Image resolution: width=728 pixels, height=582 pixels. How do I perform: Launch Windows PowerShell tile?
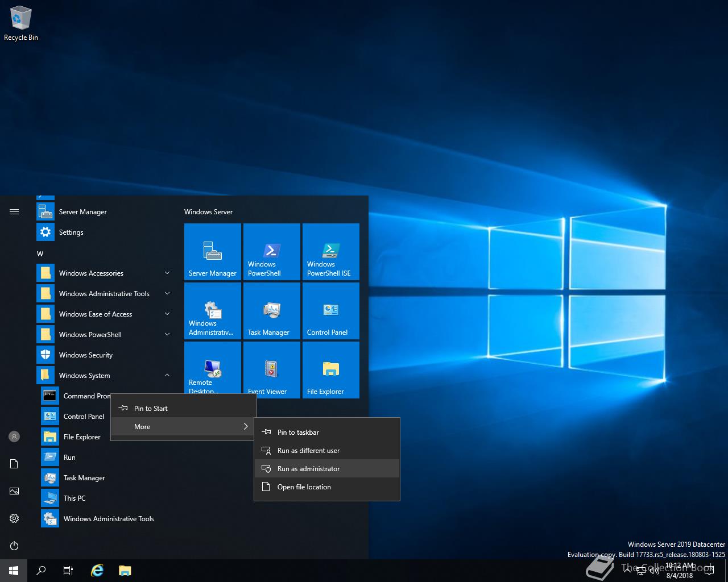click(272, 252)
